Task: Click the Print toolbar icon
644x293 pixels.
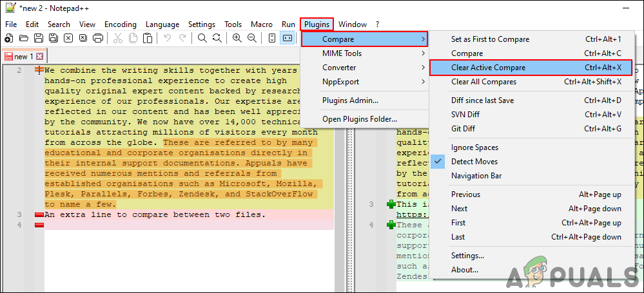Action: 97,39
